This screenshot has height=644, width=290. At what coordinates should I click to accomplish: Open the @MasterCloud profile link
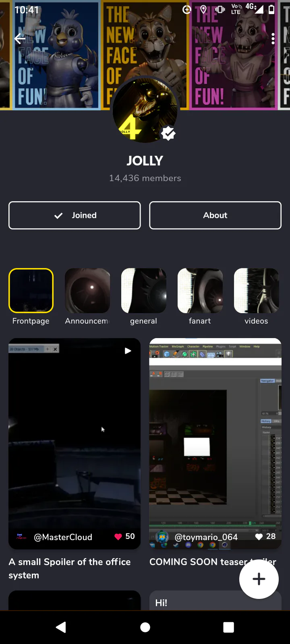(x=63, y=537)
